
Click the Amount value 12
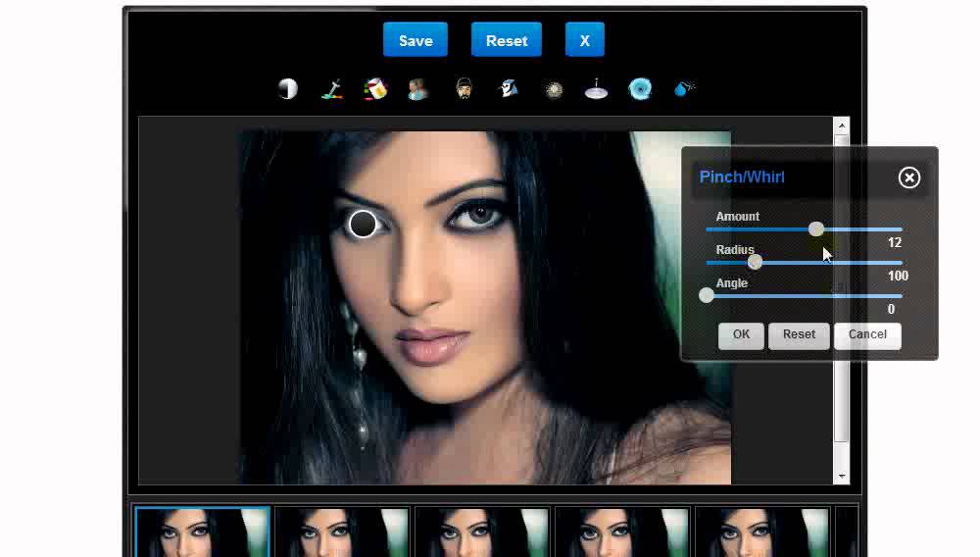click(x=895, y=242)
